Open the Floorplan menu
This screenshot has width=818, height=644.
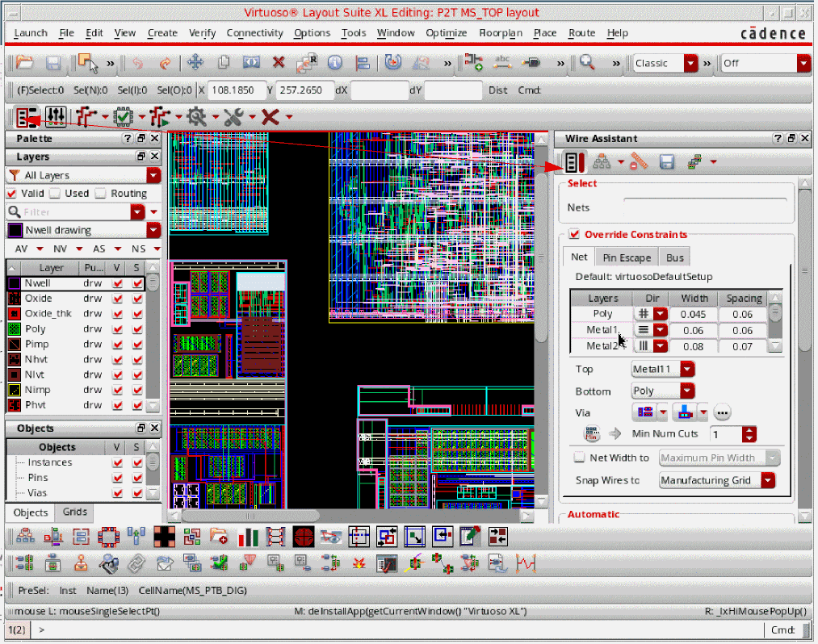coord(501,33)
